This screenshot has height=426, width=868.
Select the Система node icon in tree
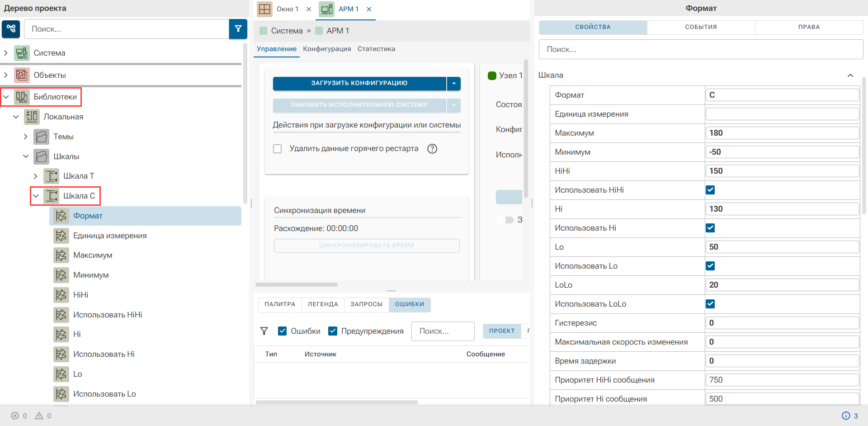click(x=22, y=53)
